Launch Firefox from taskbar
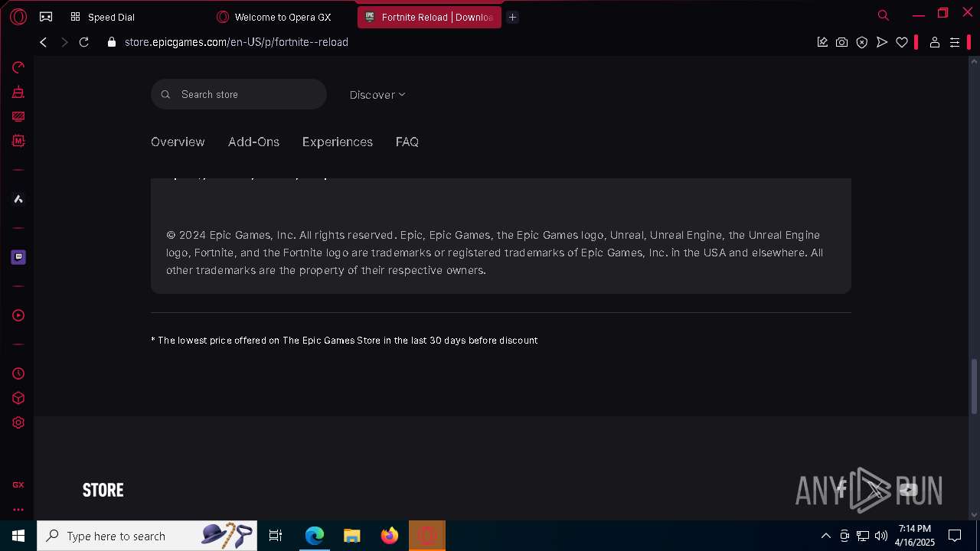 [x=390, y=536]
